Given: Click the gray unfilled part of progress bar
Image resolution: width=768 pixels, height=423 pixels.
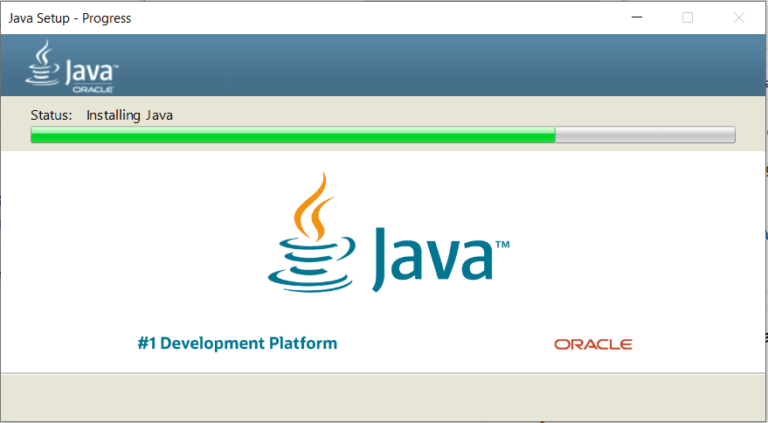Looking at the screenshot, I should click(645, 135).
